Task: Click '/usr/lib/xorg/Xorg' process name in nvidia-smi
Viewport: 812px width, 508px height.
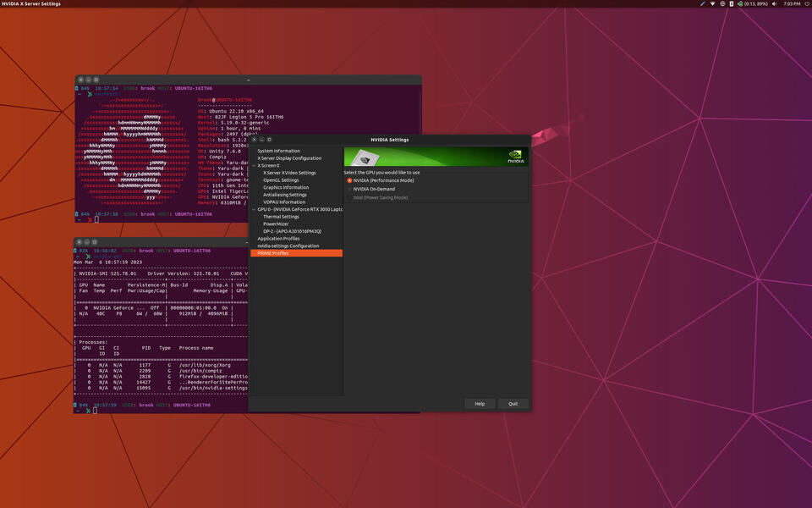Action: tap(205, 365)
